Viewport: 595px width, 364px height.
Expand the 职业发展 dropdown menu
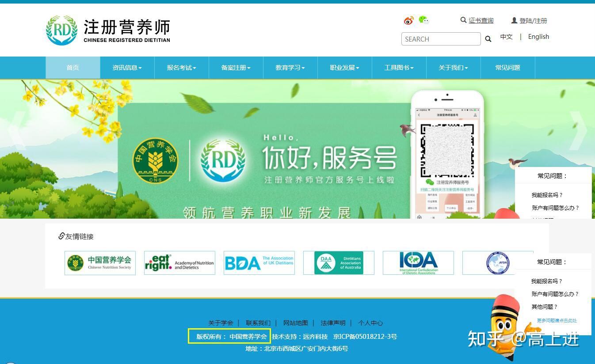coord(345,68)
